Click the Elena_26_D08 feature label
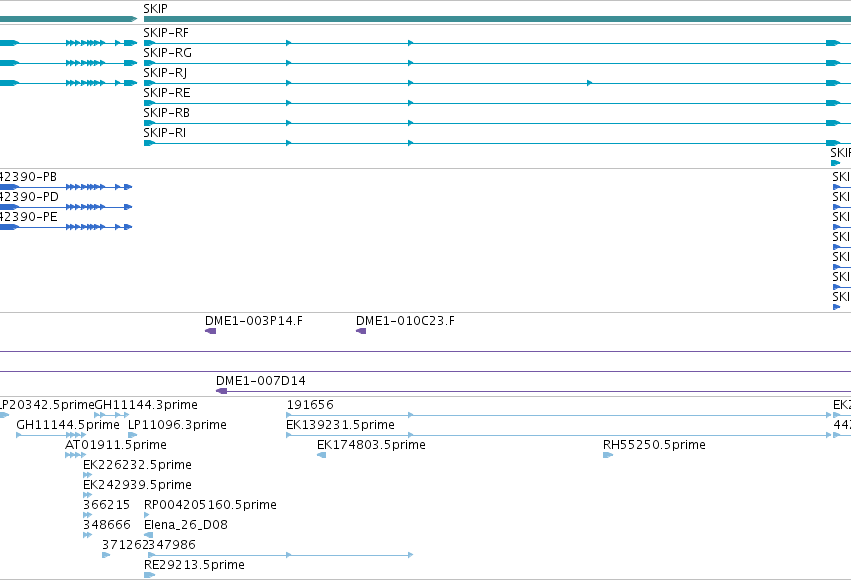This screenshot has width=851, height=580. pyautogui.click(x=186, y=525)
